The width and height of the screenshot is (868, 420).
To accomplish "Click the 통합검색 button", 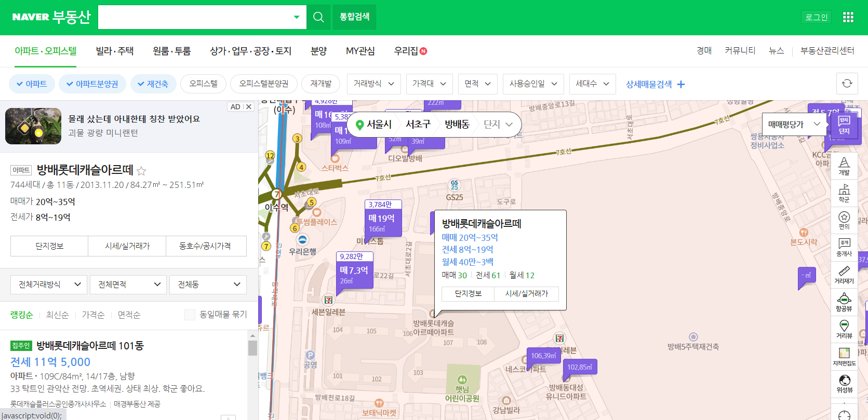I will click(355, 17).
